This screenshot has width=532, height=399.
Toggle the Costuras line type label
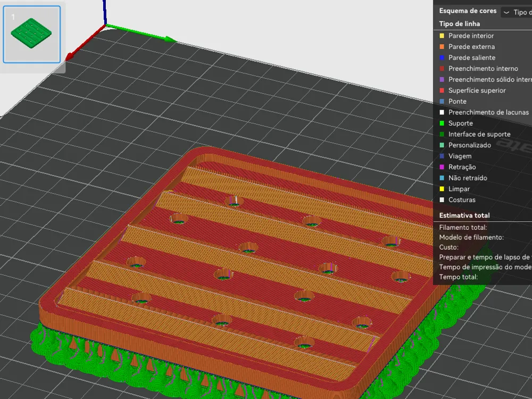(x=462, y=200)
